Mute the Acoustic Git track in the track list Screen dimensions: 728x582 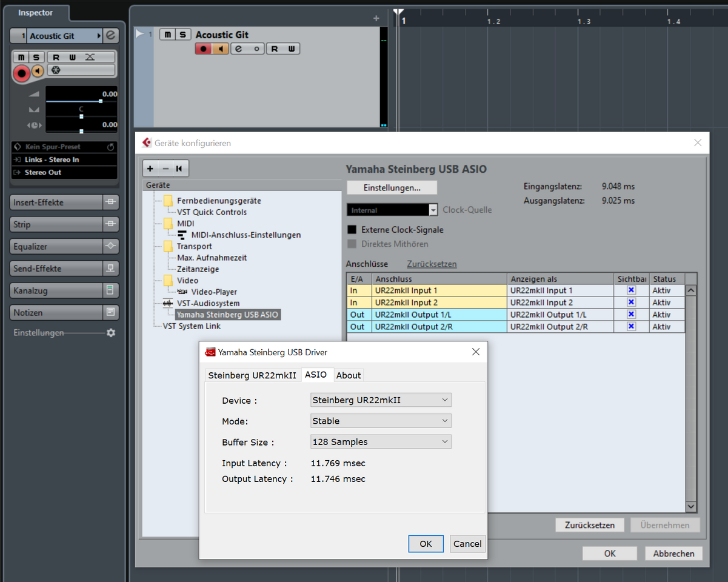click(167, 35)
